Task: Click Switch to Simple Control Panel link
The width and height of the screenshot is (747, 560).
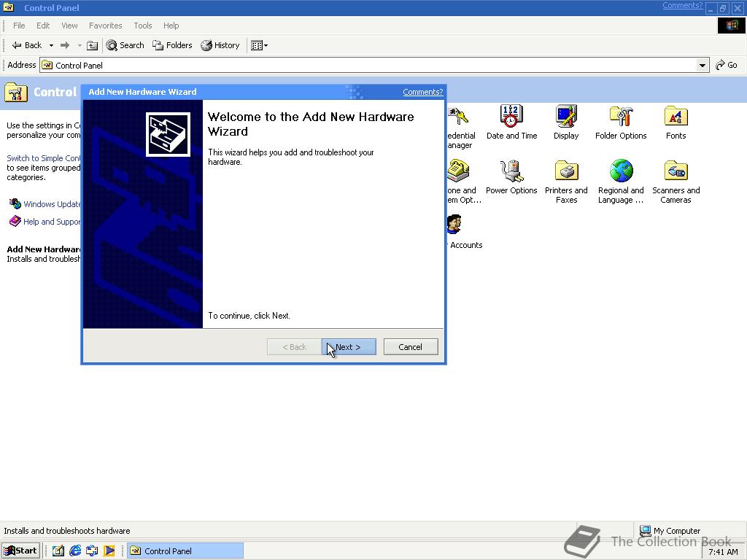Action: point(43,158)
